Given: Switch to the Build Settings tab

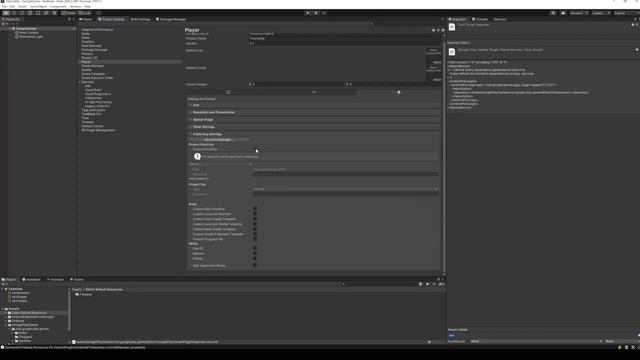Looking at the screenshot, I should (x=140, y=19).
